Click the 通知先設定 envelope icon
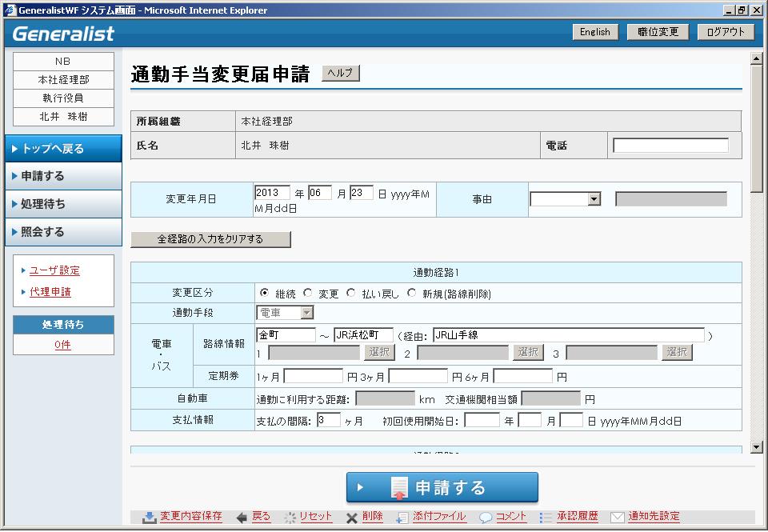The image size is (768, 532). tap(616, 518)
